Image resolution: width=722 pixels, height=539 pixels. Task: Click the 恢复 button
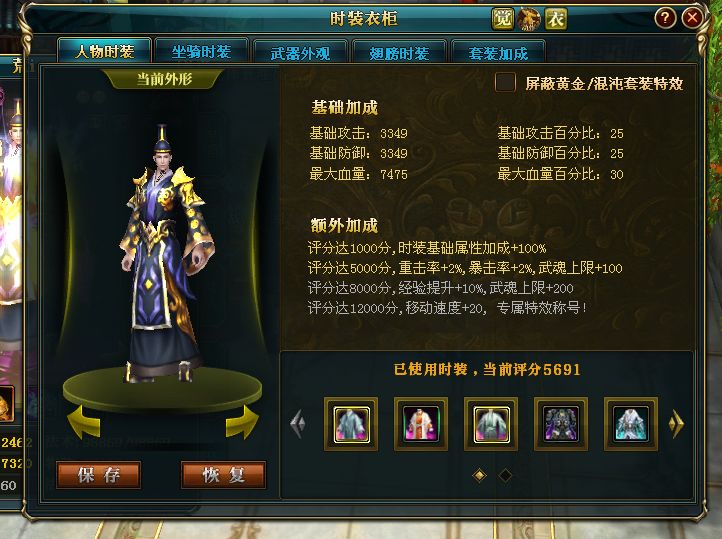coord(223,475)
